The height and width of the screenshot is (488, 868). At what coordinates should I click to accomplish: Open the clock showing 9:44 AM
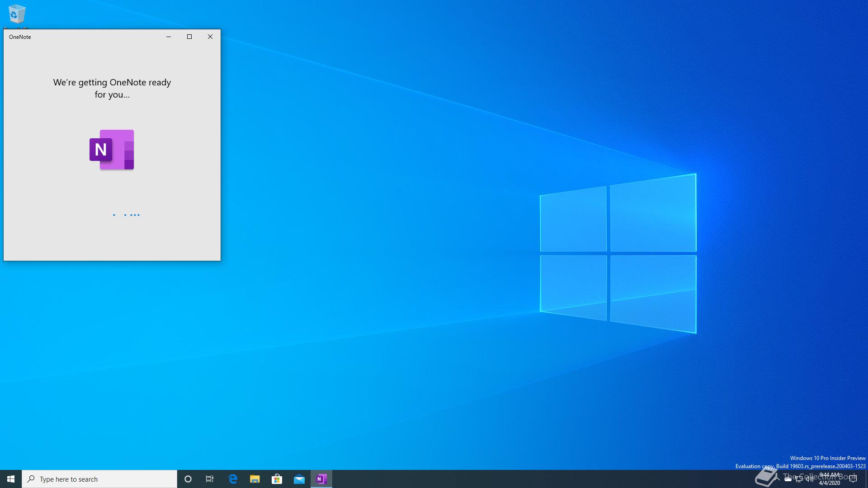829,479
